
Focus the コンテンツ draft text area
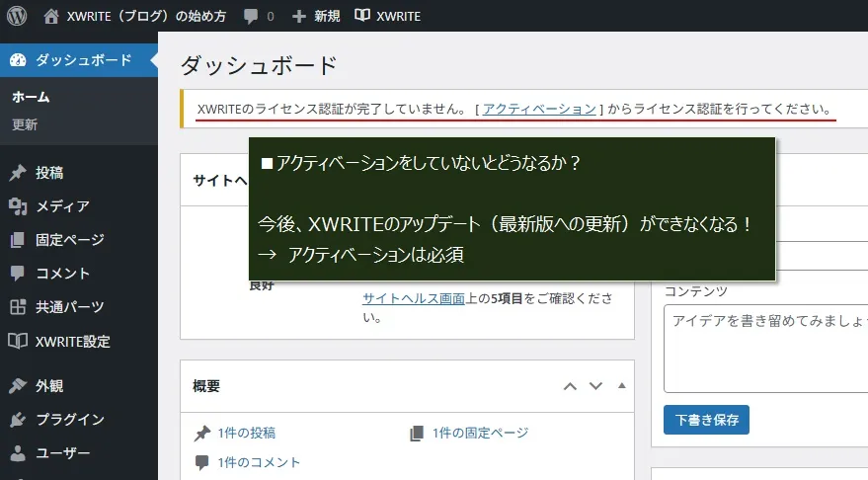(x=765, y=349)
